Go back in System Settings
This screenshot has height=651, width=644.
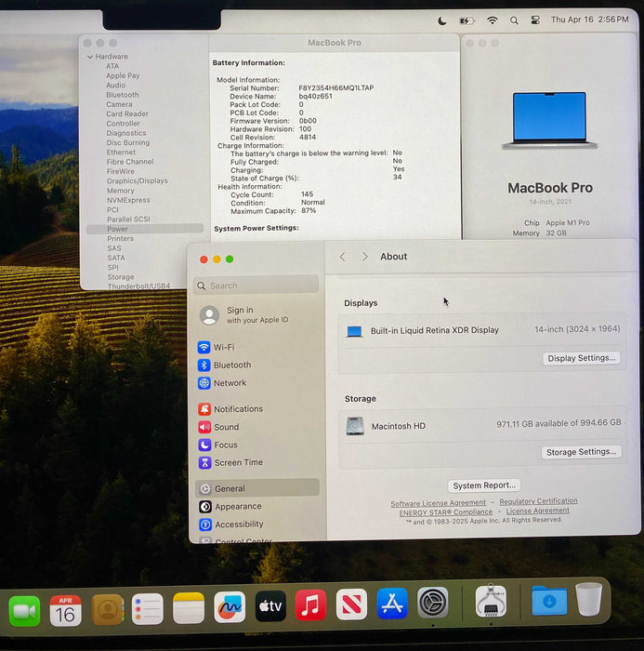(x=343, y=257)
